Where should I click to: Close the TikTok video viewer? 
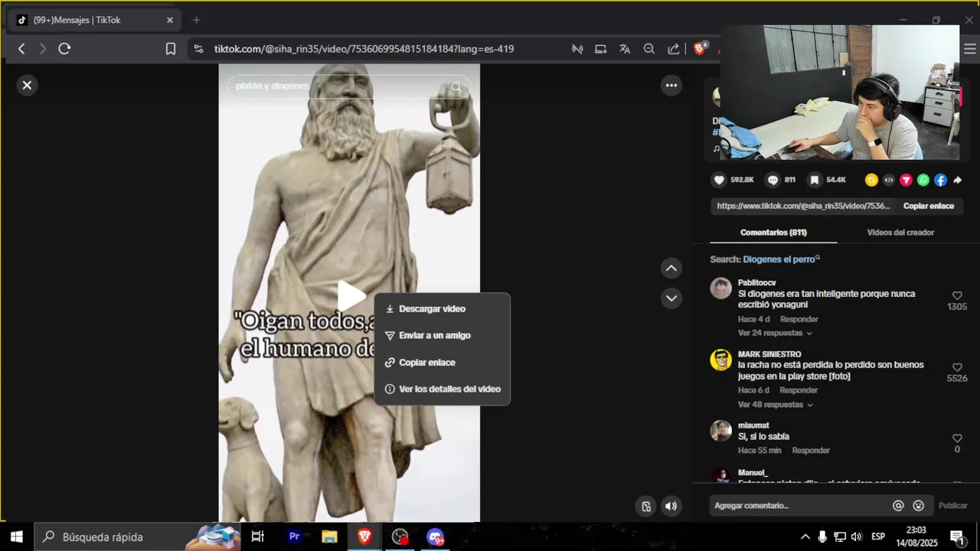pyautogui.click(x=27, y=85)
